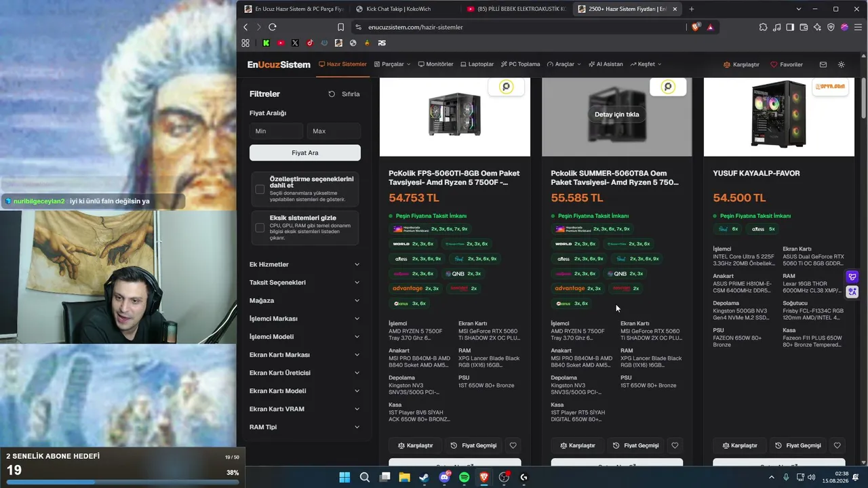This screenshot has width=868, height=488.
Task: Open the Parçalar dropdown menu
Action: click(393, 64)
